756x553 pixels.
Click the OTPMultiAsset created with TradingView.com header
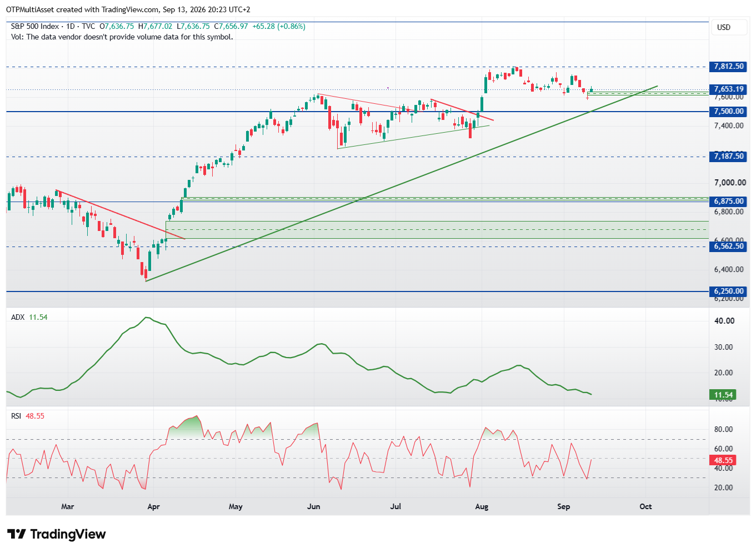pos(128,9)
